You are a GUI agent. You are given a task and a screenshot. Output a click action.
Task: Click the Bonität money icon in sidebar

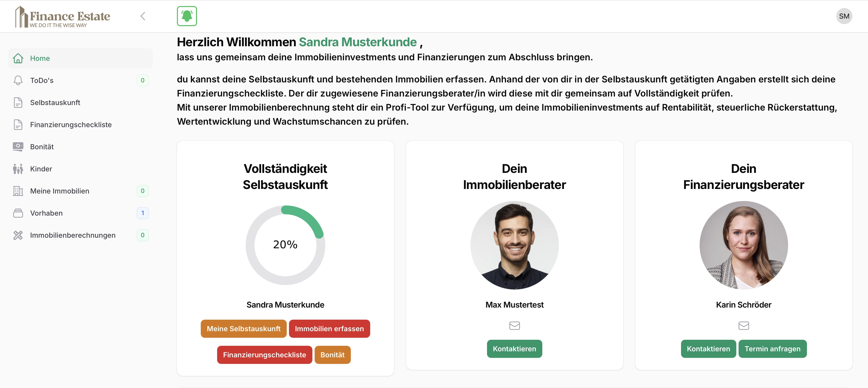[18, 147]
